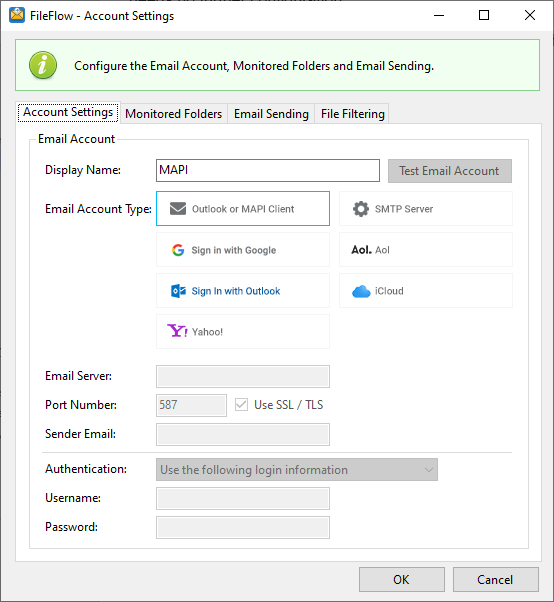Go to the File Filtering tab
Viewport: 554px width, 602px height.
click(352, 114)
